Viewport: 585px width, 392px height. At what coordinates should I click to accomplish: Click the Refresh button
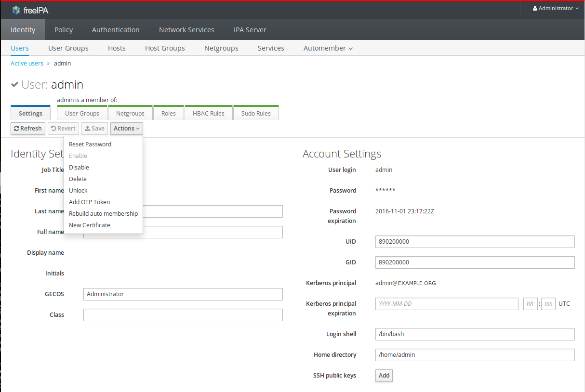28,129
